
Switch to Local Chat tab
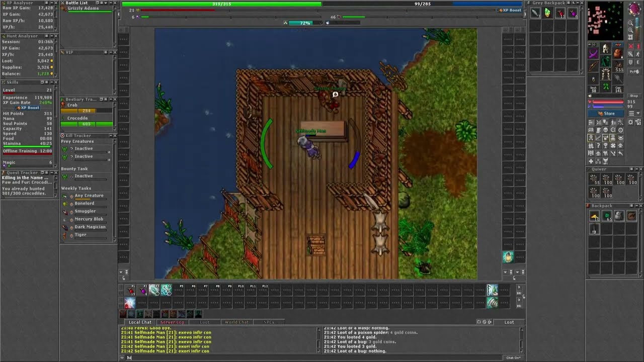point(140,322)
